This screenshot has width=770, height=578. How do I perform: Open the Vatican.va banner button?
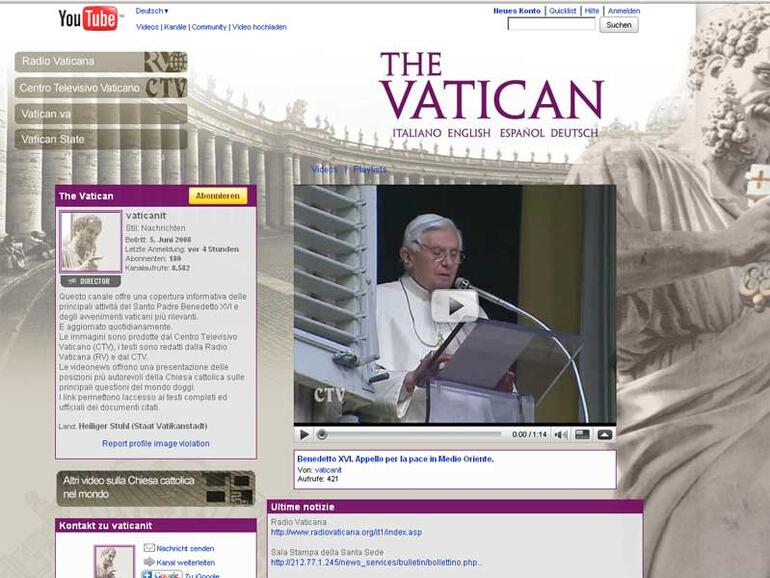[x=101, y=114]
